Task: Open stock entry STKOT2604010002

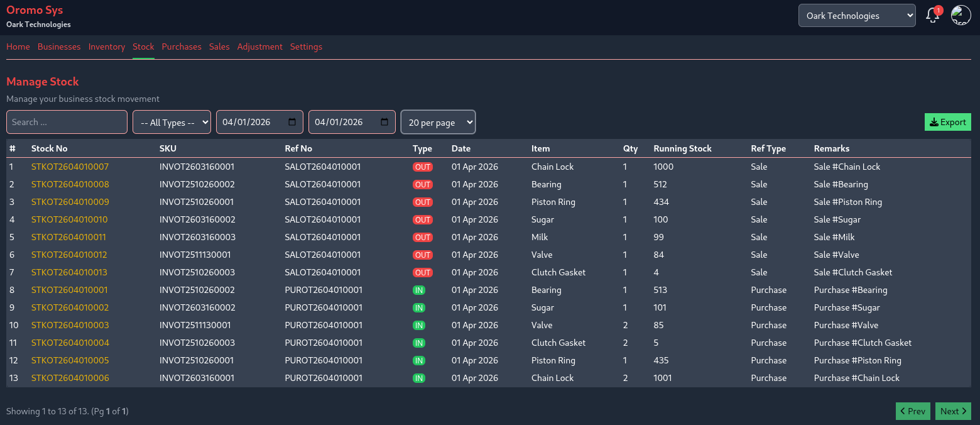Action: pos(70,307)
